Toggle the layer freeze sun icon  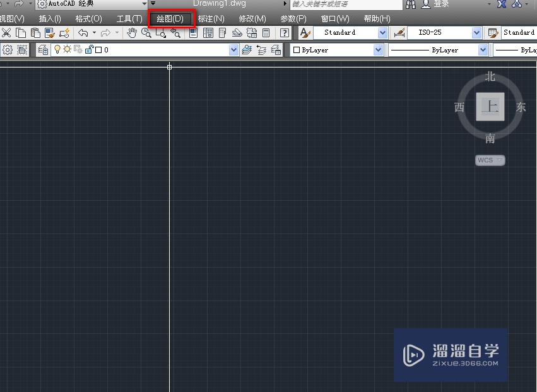coord(66,49)
